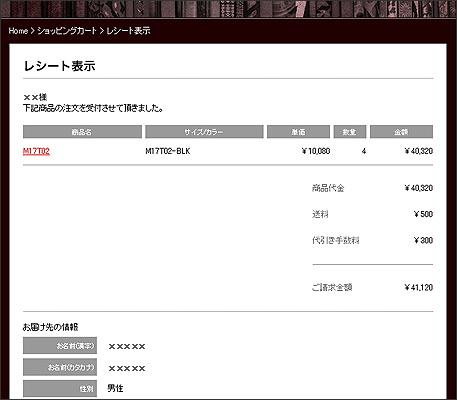Click the 商品代金 subtotal ¥40,320
Image resolution: width=457 pixels, height=400 pixels.
click(x=419, y=188)
